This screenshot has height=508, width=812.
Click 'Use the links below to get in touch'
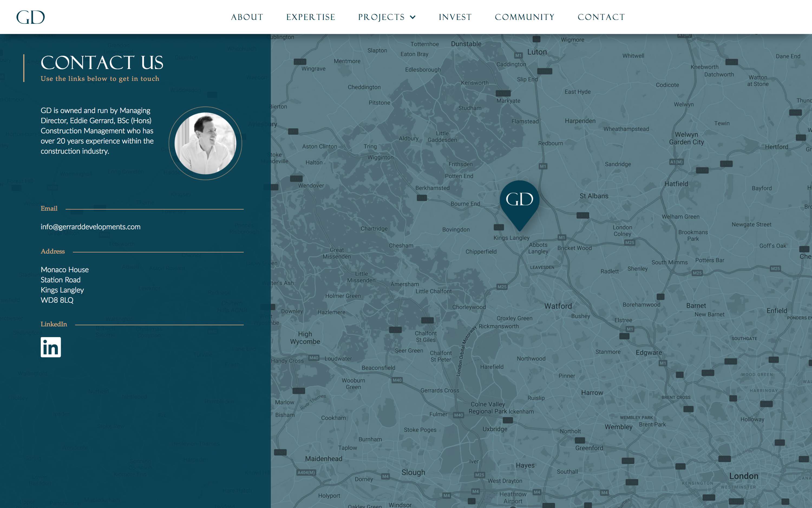[x=100, y=79]
